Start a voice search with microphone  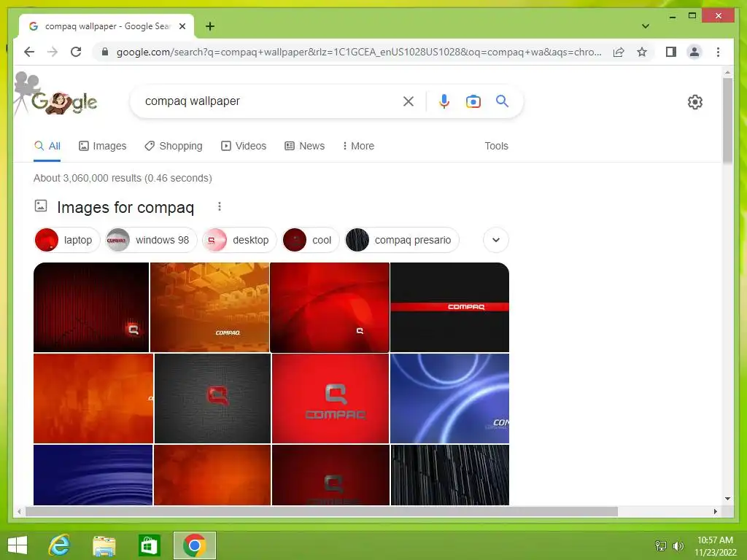[x=444, y=101]
